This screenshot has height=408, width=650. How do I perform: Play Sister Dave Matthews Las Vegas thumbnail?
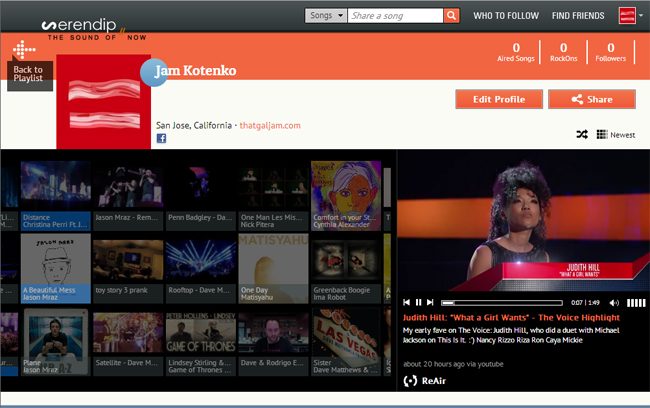click(x=346, y=342)
